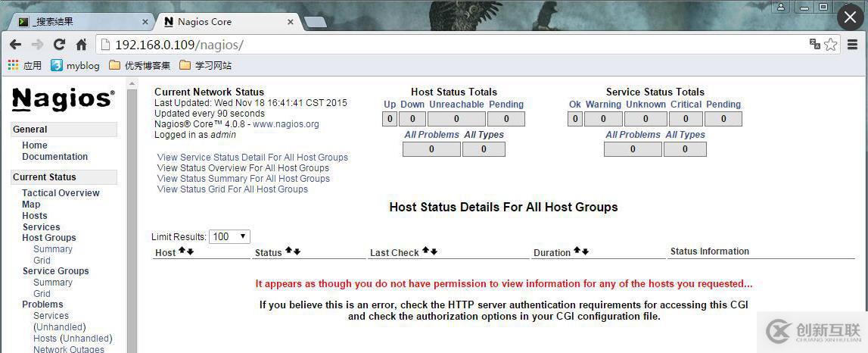The height and width of the screenshot is (353, 868).
Task: Close the _搜索结果 tab
Action: coord(145,22)
